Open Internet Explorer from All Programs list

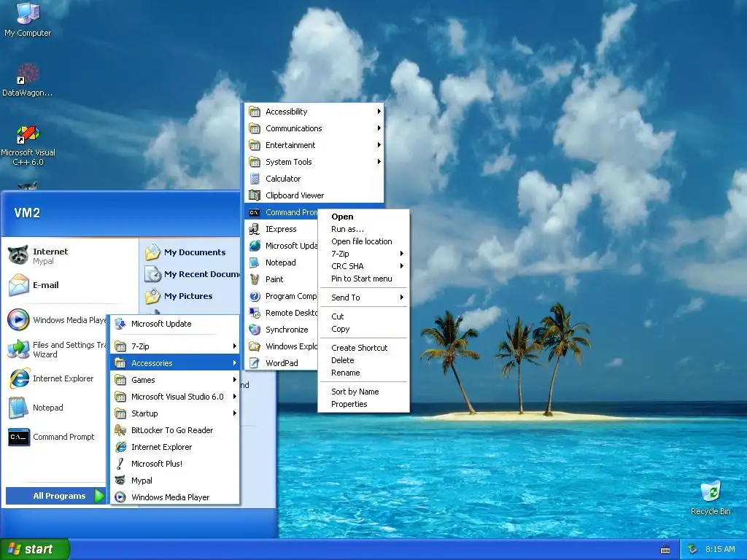[174, 447]
